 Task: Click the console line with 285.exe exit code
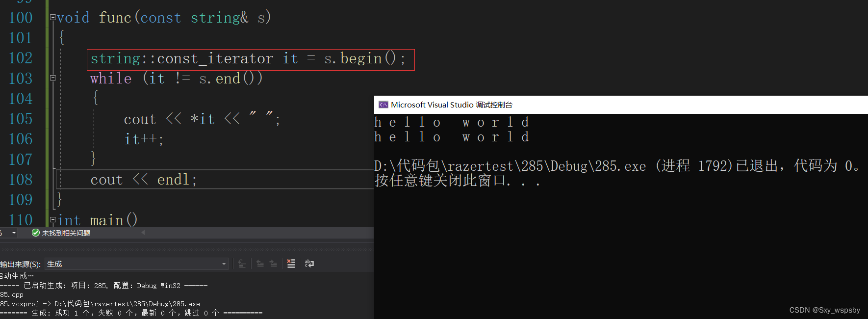point(617,166)
